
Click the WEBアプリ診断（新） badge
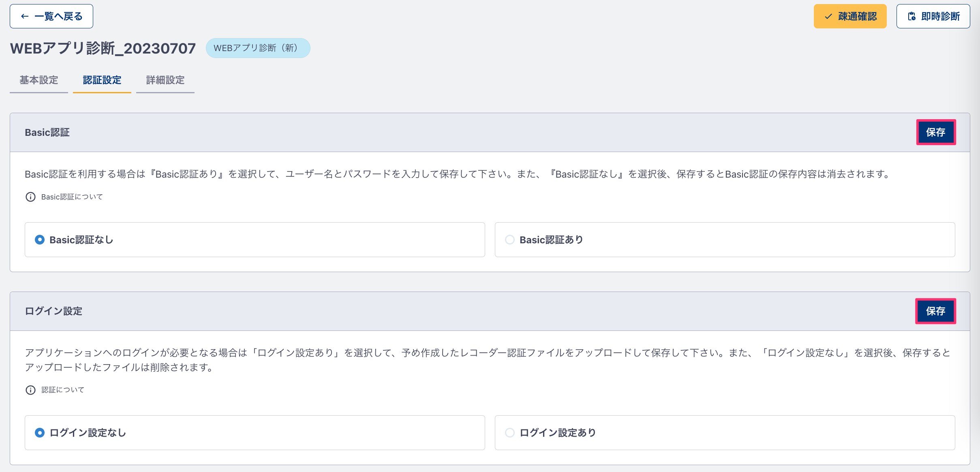click(258, 48)
